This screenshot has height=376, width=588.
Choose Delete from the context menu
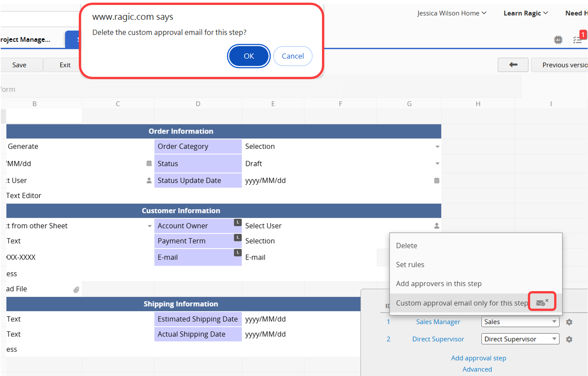pyautogui.click(x=406, y=245)
